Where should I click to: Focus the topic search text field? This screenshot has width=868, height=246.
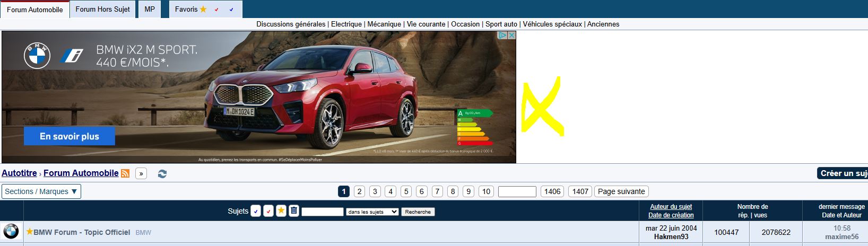[323, 212]
